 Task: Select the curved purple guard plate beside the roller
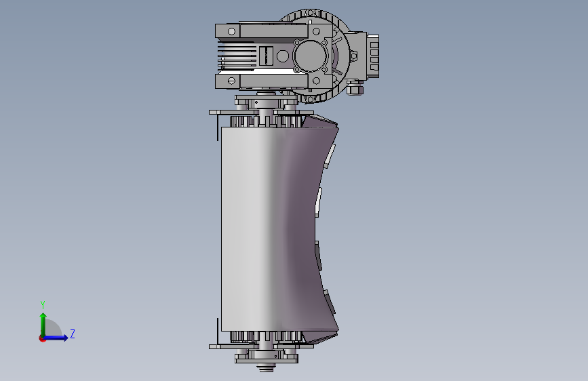(x=307, y=228)
